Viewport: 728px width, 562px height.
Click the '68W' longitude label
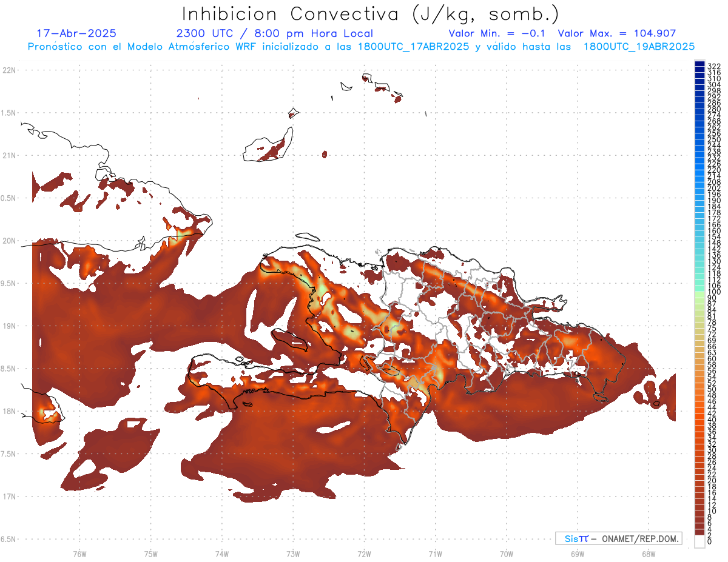coord(648,554)
